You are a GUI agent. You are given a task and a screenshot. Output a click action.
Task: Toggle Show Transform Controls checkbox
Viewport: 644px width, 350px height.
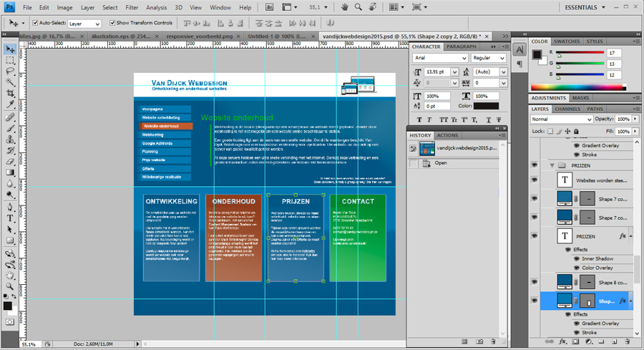click(112, 23)
